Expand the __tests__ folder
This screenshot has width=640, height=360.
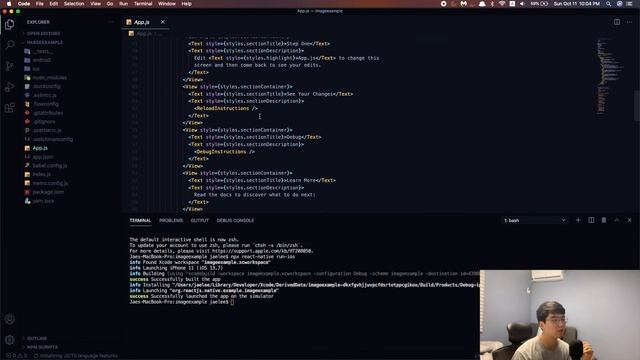(x=38, y=51)
